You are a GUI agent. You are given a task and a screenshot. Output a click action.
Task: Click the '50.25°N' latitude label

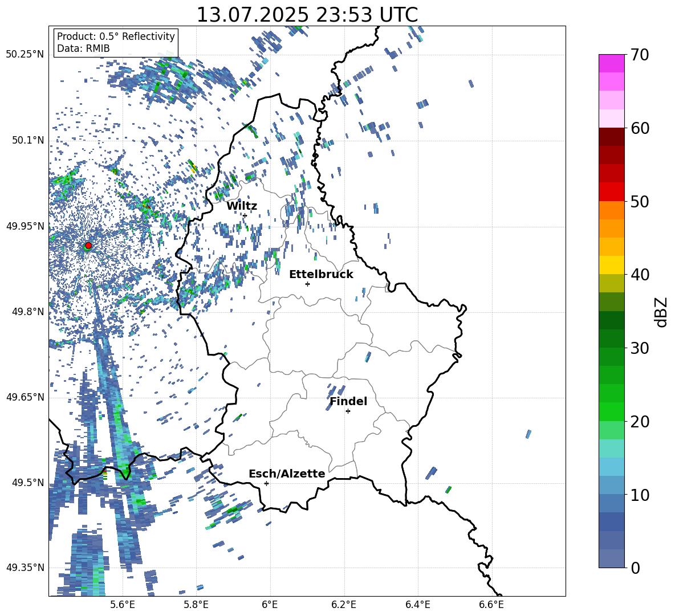[x=25, y=55]
